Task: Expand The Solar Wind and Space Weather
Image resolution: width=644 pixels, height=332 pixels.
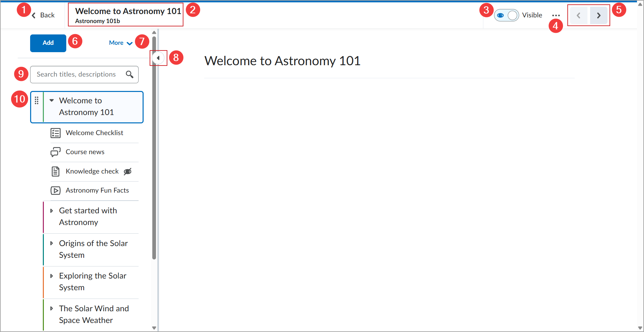Action: pos(52,309)
